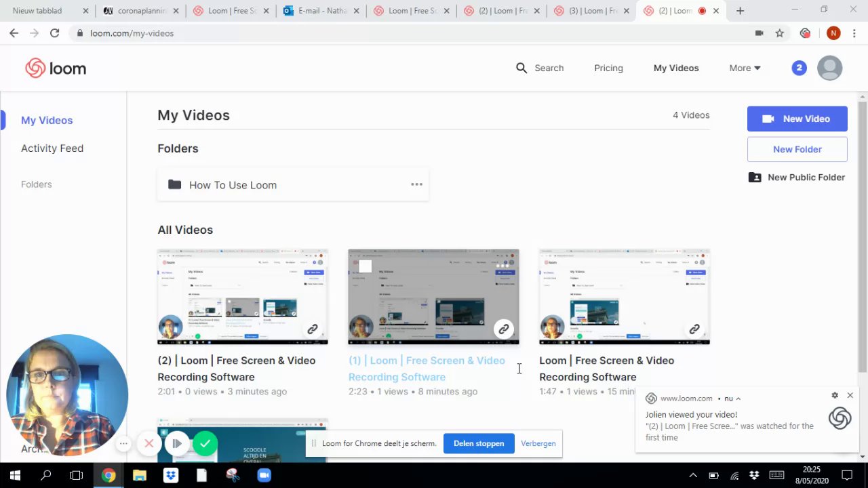This screenshot has height=488, width=868.
Task: Show hidden system tray icons
Action: (x=693, y=475)
